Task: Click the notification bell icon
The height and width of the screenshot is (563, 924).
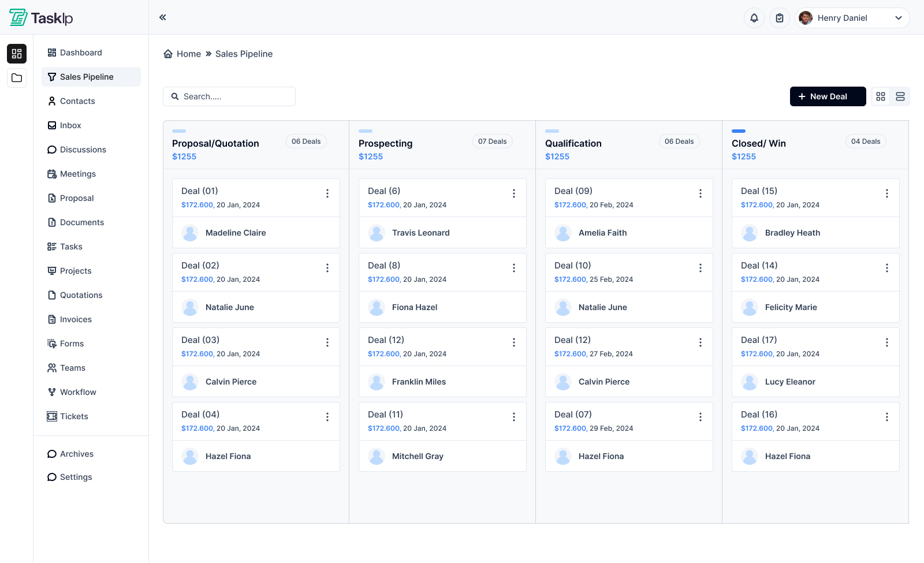Action: tap(754, 18)
